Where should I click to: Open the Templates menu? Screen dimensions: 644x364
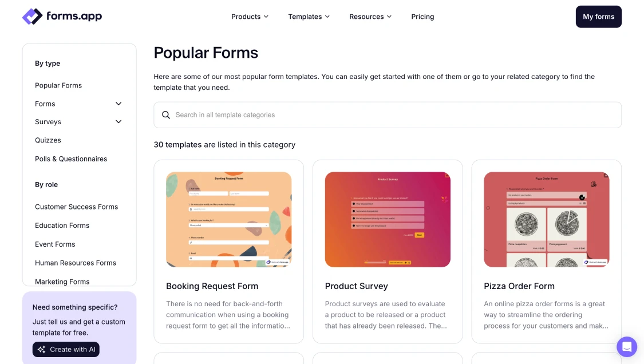tap(309, 17)
